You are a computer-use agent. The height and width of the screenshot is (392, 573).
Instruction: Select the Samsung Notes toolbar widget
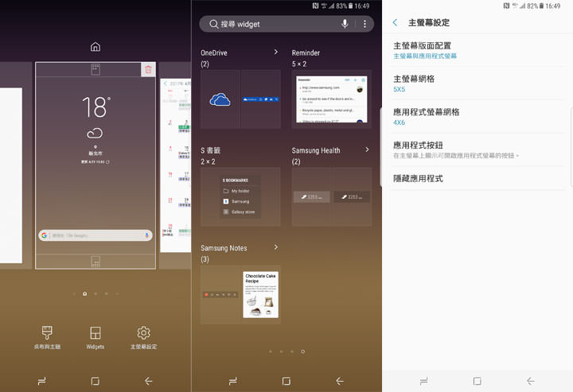[220, 294]
